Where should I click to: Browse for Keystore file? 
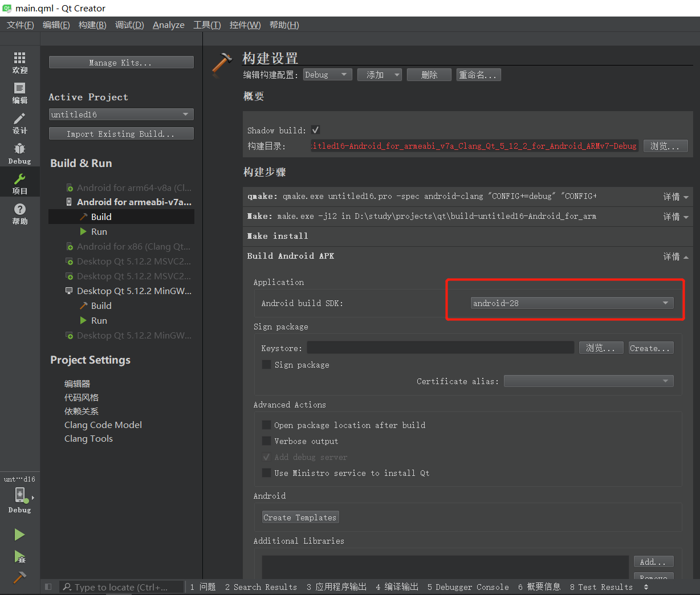click(601, 348)
